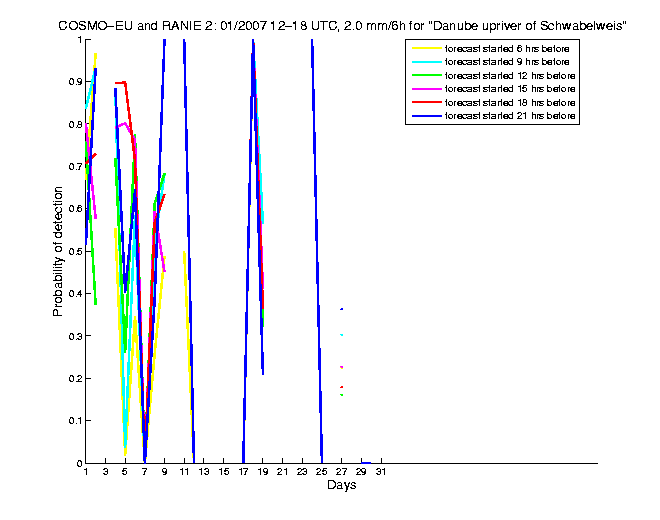660x520 pixels.
Task: Click the blue line sample in the legend
Action: coord(426,116)
